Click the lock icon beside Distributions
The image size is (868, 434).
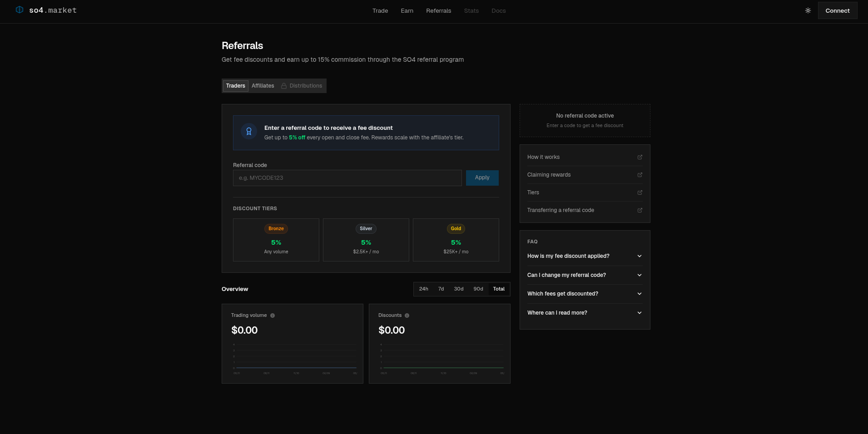coord(284,86)
